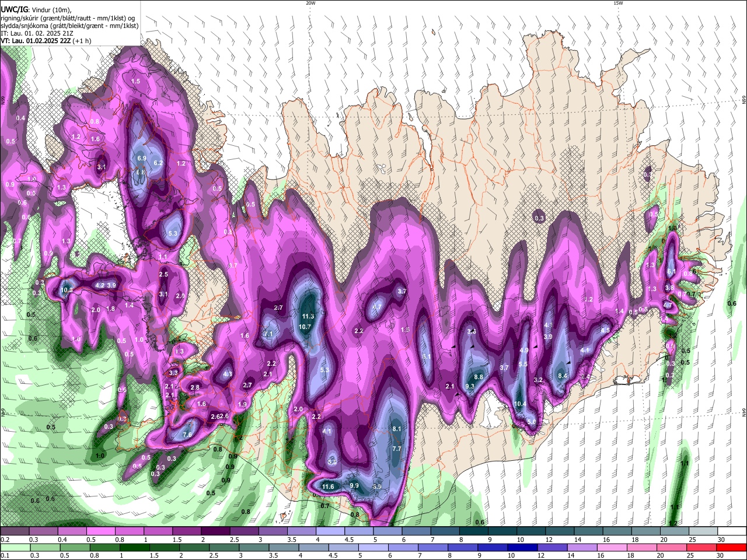Click the 20W longitude label
Viewport: 747px width, 560px height.
(x=310, y=3)
